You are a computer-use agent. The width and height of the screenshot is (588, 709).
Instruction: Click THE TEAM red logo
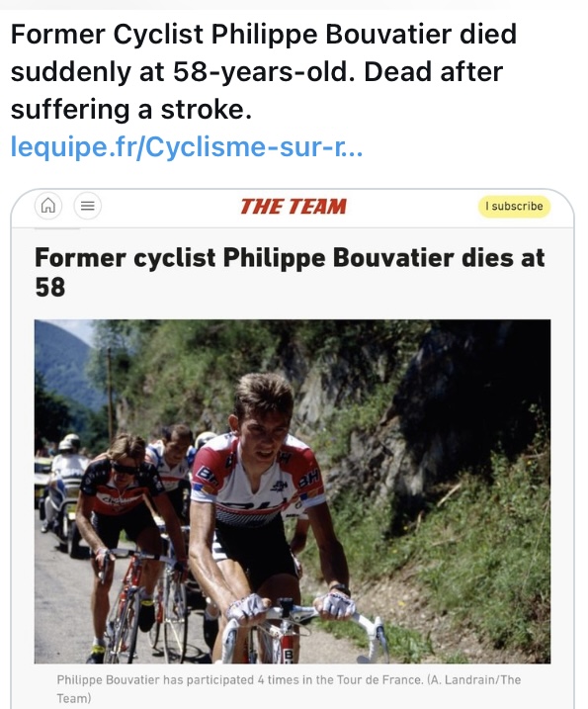293,207
